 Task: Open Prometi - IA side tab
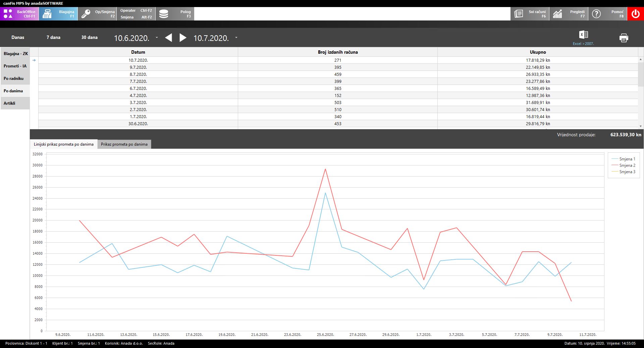pos(15,66)
